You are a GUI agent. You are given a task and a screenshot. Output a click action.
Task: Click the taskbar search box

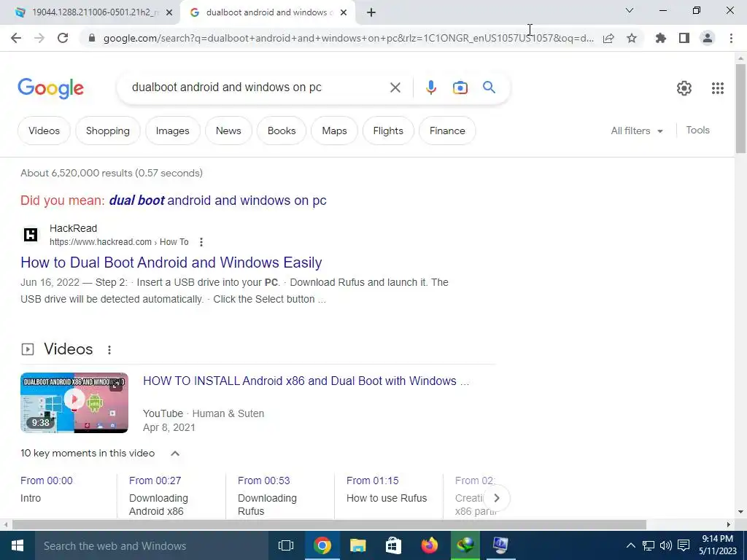click(x=152, y=545)
